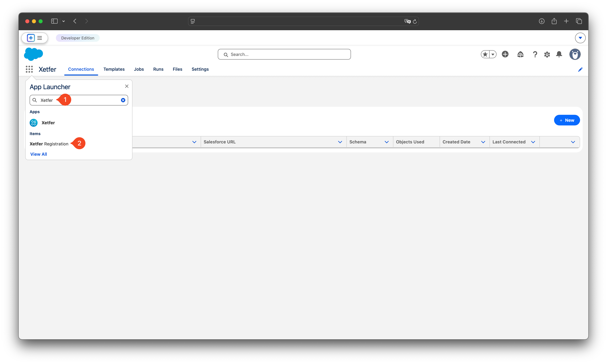Open the Favorites dropdown next to the star
This screenshot has width=607, height=364.
click(493, 54)
